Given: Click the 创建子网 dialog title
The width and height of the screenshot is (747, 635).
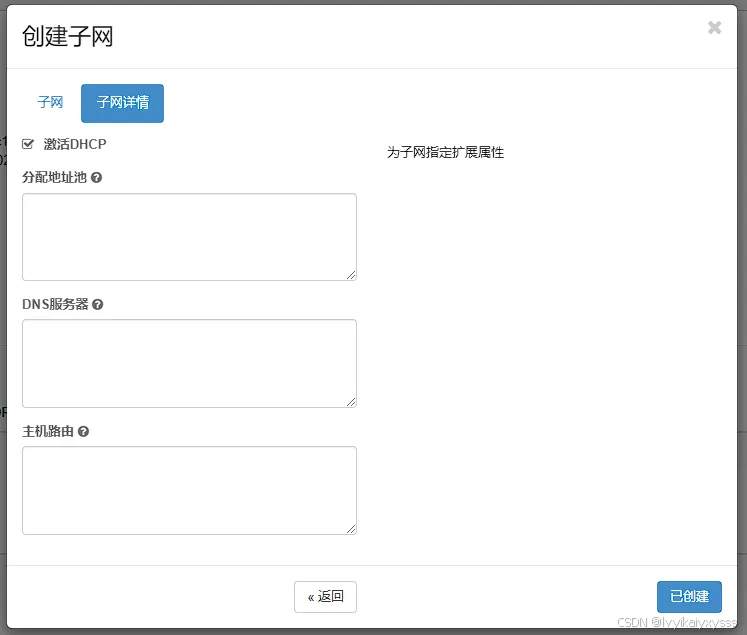Looking at the screenshot, I should (x=67, y=36).
